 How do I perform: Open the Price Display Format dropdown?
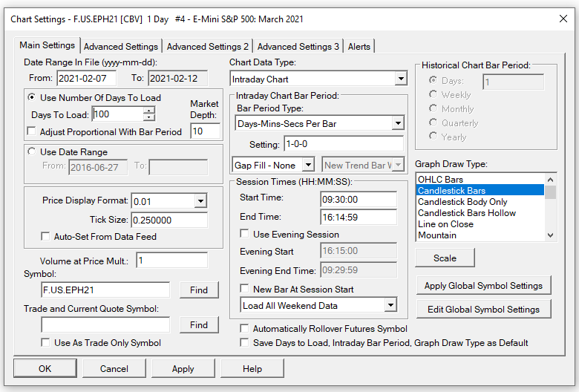200,201
